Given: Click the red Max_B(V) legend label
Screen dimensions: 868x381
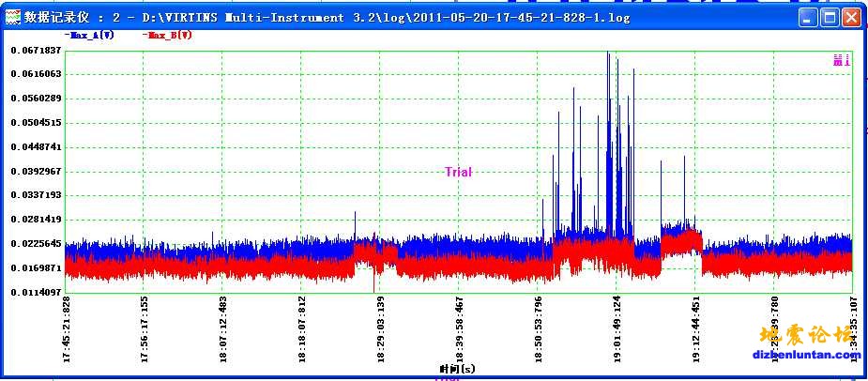Looking at the screenshot, I should click(x=169, y=35).
